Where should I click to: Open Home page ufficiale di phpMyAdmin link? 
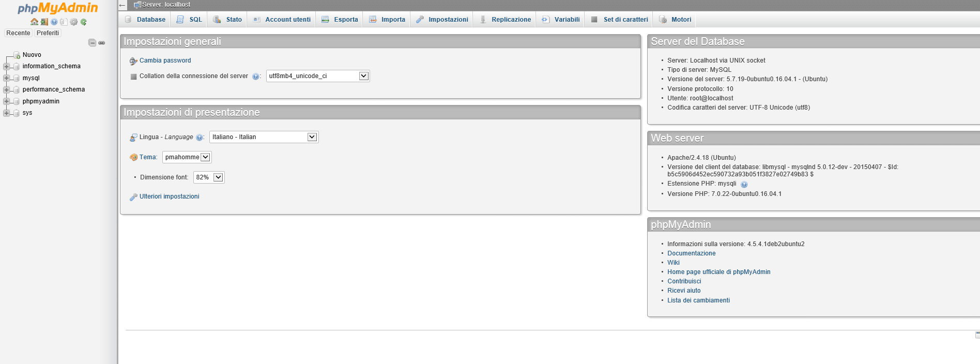point(719,272)
